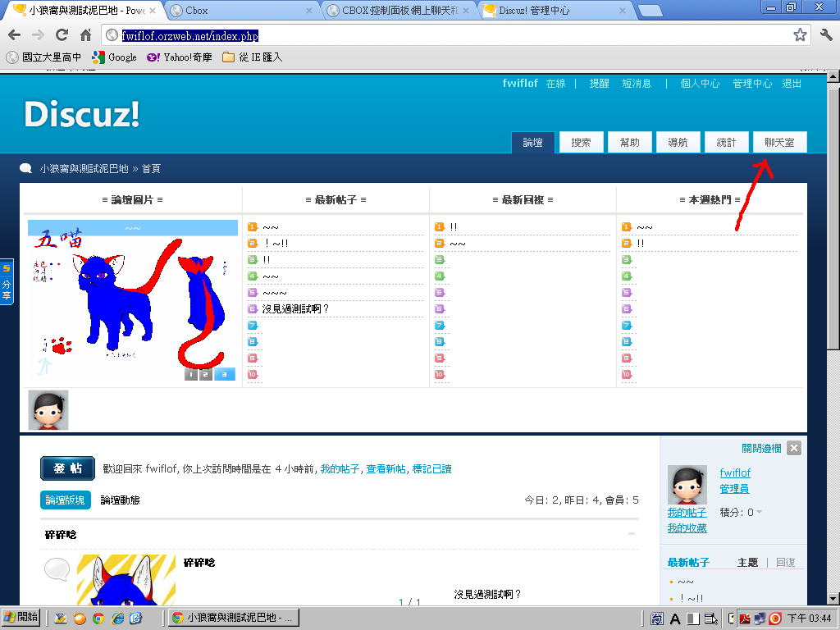Open the 幫助 navigation tab

coord(630,143)
